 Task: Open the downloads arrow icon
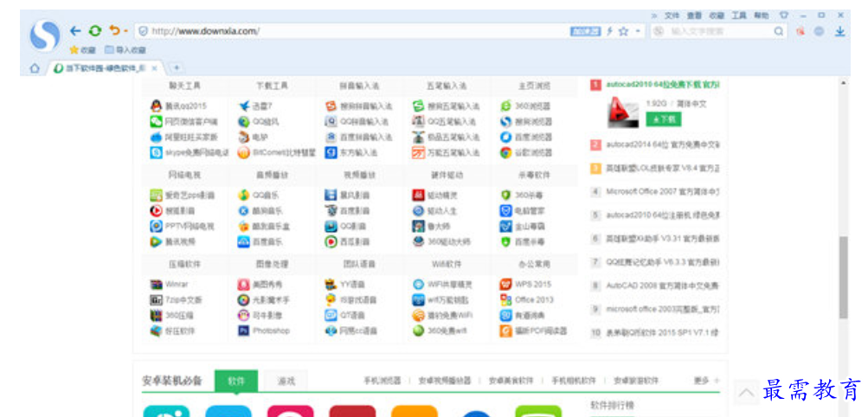click(840, 31)
